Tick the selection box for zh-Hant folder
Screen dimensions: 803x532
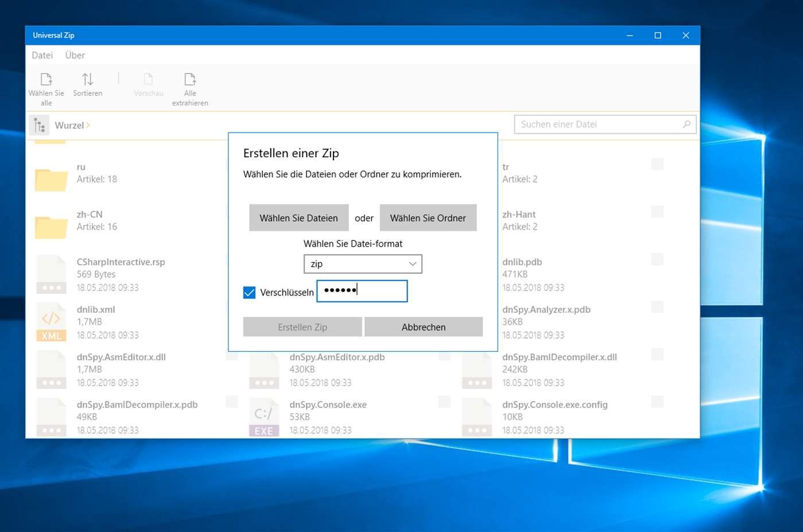tap(657, 212)
